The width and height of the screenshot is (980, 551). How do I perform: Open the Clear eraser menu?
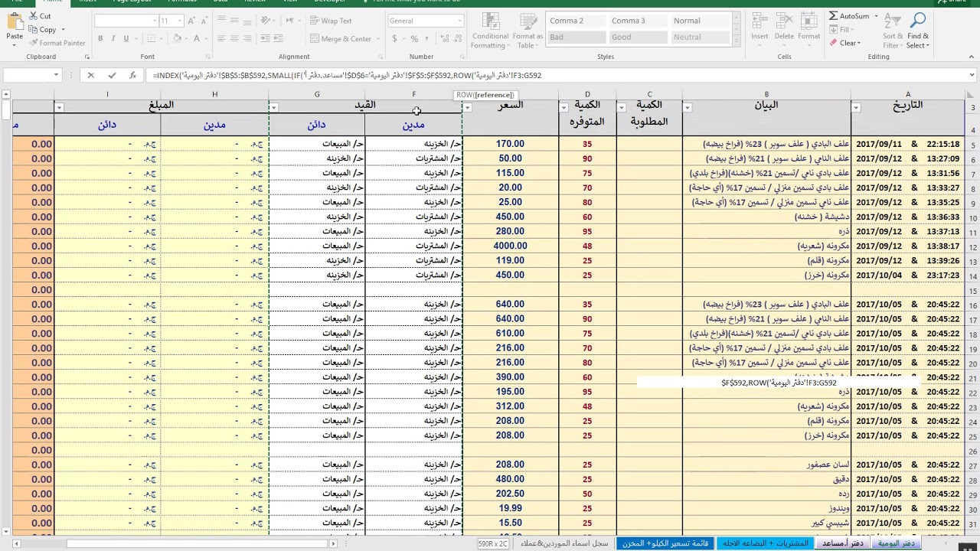pyautogui.click(x=844, y=43)
